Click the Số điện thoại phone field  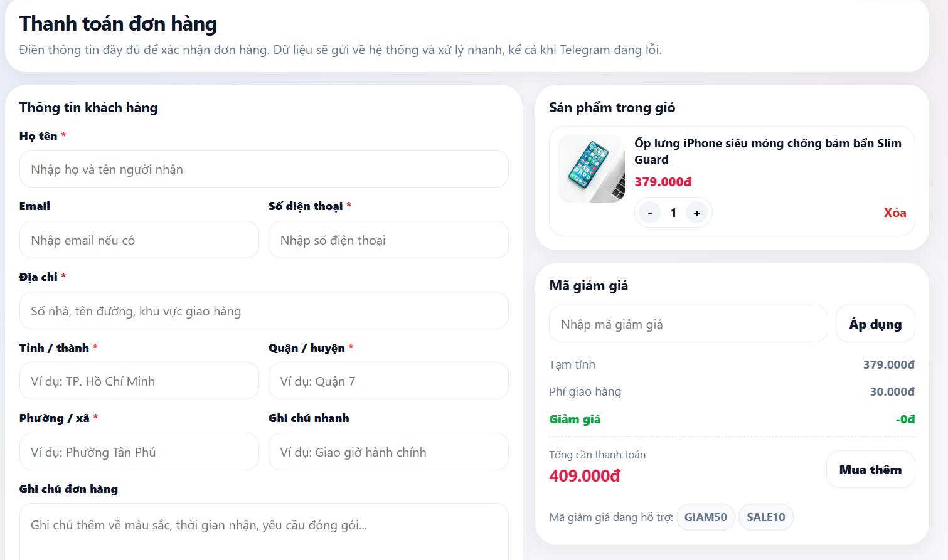tap(388, 240)
